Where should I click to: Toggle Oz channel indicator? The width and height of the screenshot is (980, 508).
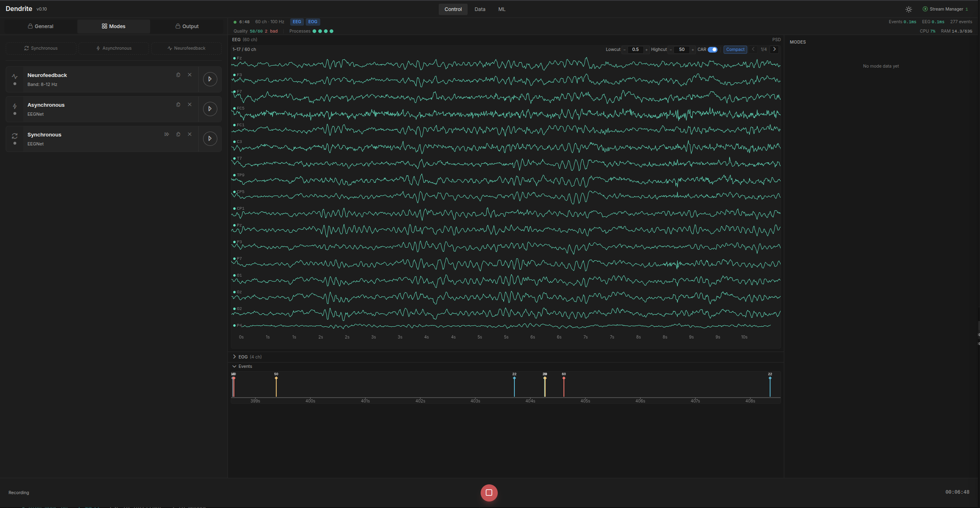(234, 292)
